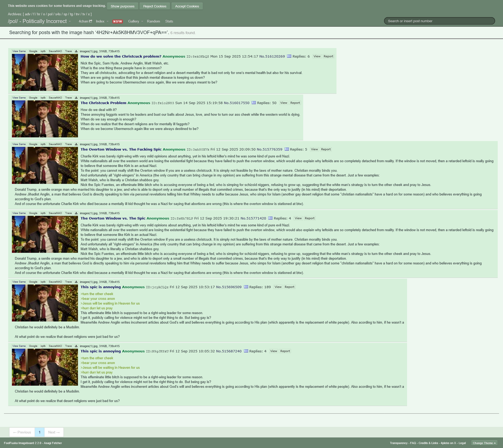Download image for post No.515776359

(x=76, y=144)
